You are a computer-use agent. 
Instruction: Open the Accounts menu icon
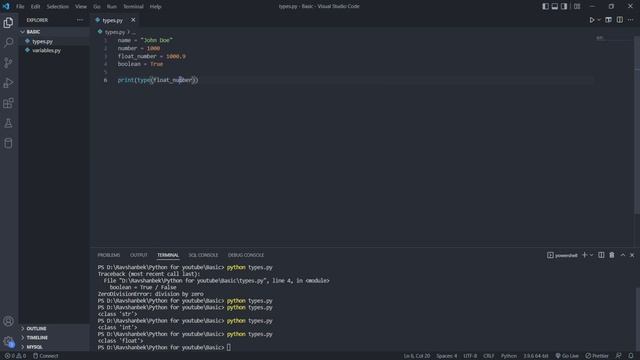[x=8, y=321]
